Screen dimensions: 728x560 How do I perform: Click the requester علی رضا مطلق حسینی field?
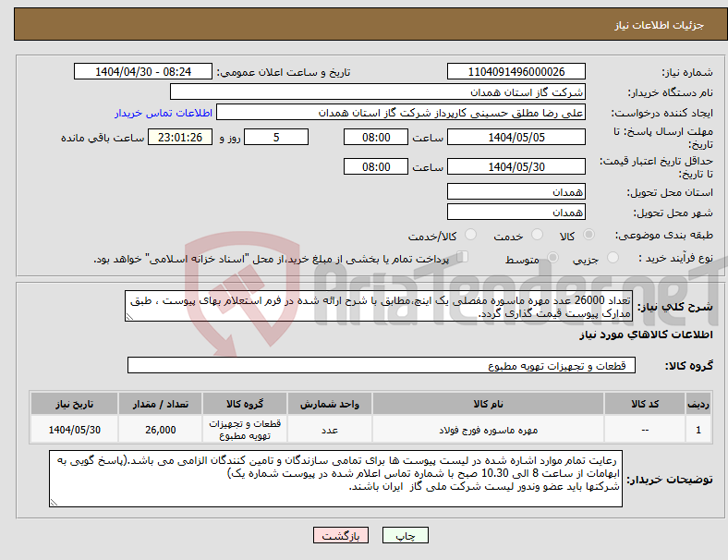[x=401, y=113]
